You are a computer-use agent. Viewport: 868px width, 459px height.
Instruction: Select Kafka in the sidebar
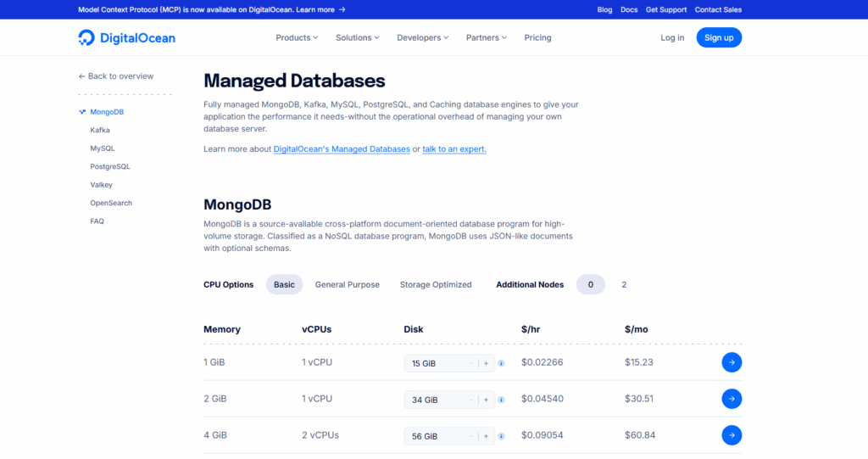(x=100, y=131)
